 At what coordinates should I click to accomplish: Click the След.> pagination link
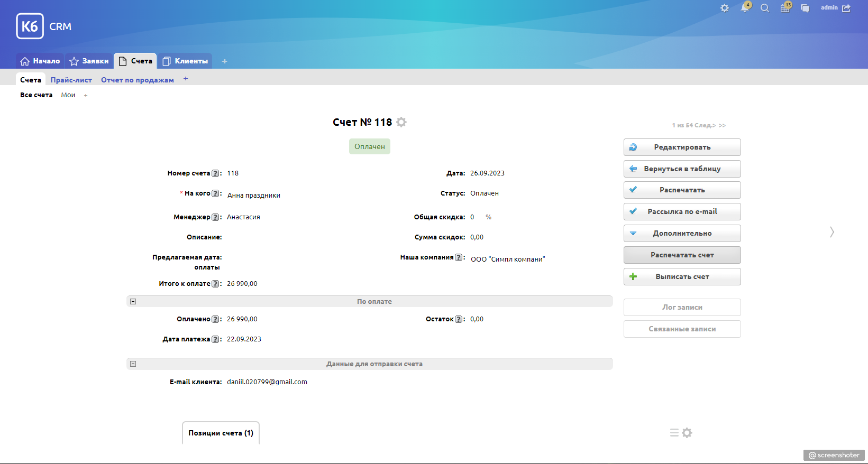(x=705, y=125)
